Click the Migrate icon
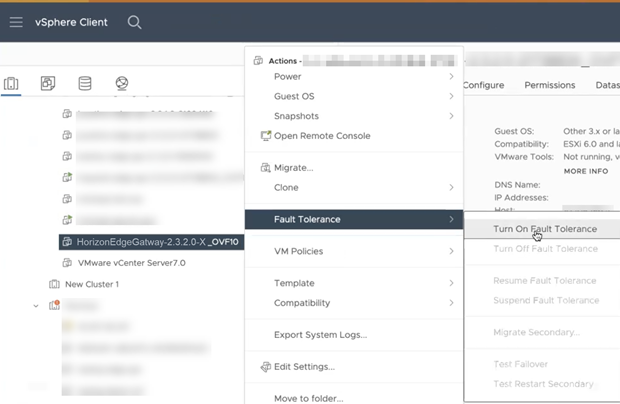This screenshot has height=404, width=620. [x=265, y=168]
